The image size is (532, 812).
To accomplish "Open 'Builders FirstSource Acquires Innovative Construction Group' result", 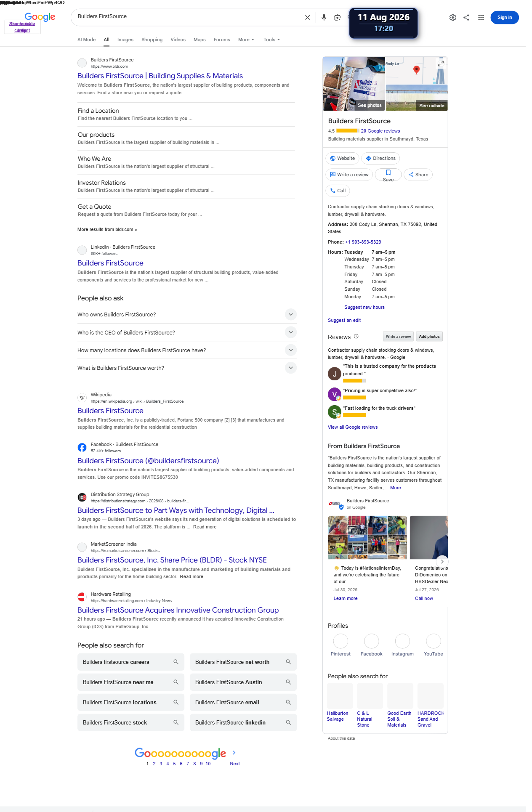I will coord(178,610).
